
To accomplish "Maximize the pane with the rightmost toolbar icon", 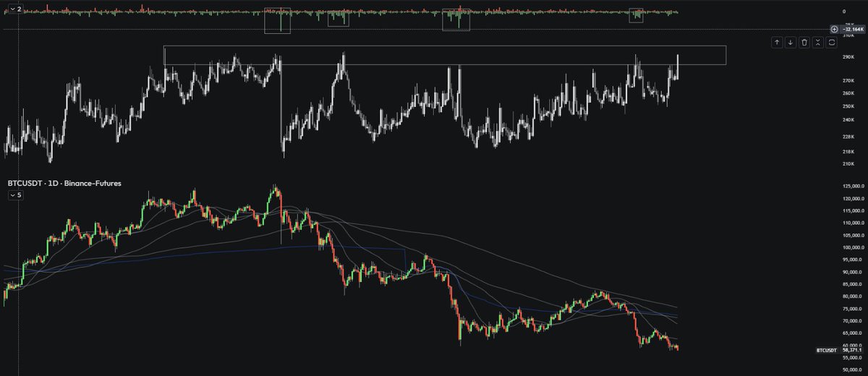I will click(832, 43).
